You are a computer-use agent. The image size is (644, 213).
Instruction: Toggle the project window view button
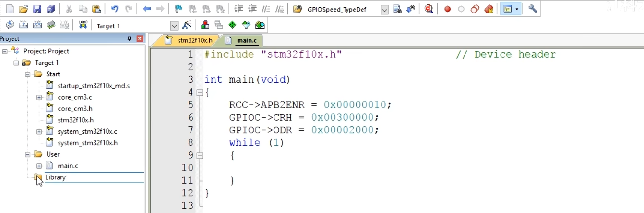[x=507, y=9]
